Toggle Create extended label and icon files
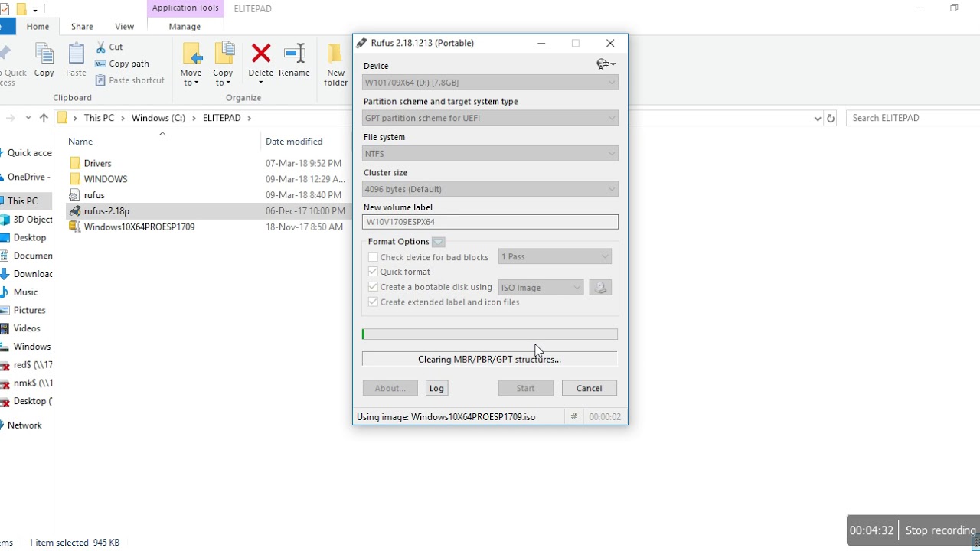 coord(373,302)
